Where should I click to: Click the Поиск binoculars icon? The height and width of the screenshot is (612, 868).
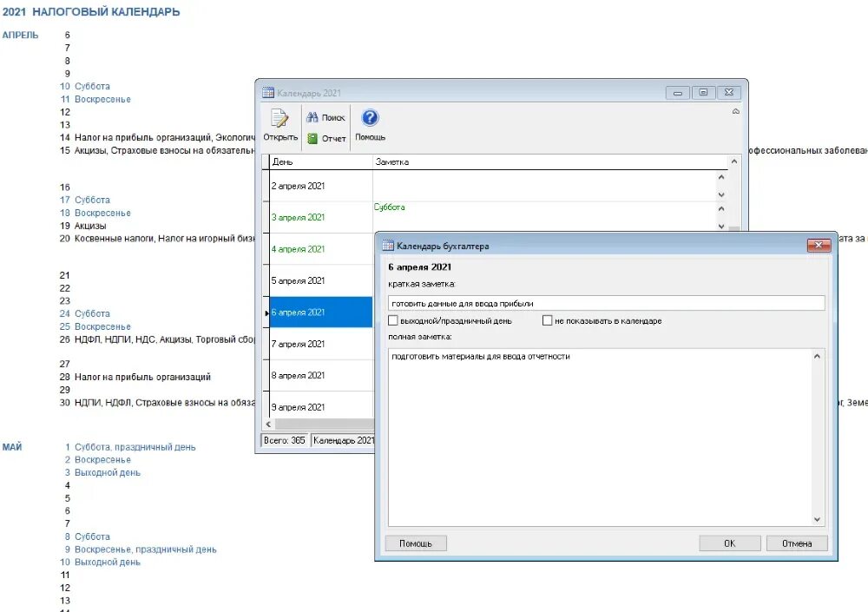point(312,117)
